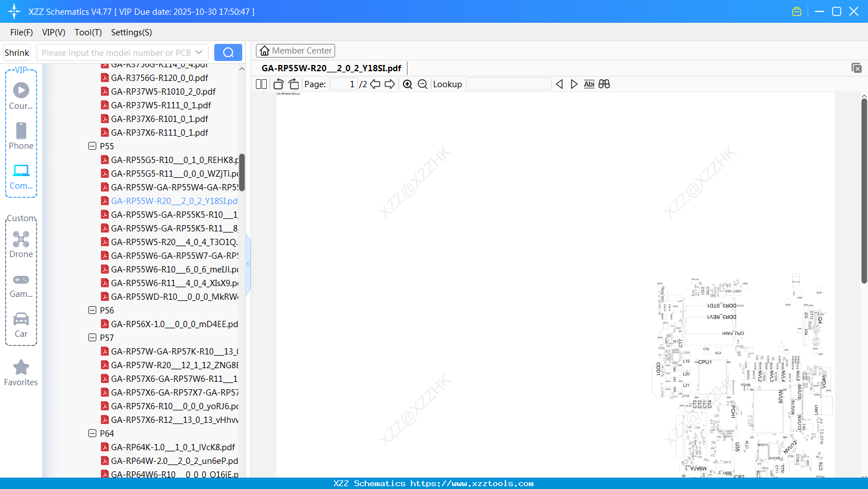Image resolution: width=868 pixels, height=489 pixels.
Task: Click the file tree vertical scrollbar thumb
Action: [242, 172]
